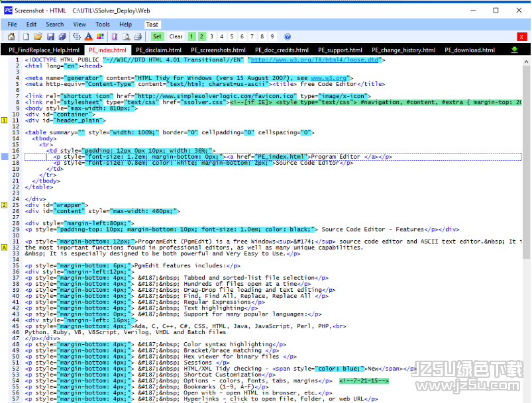Go to bookmark 1 in toolbar
The height and width of the screenshot is (403, 532).
(191, 36)
